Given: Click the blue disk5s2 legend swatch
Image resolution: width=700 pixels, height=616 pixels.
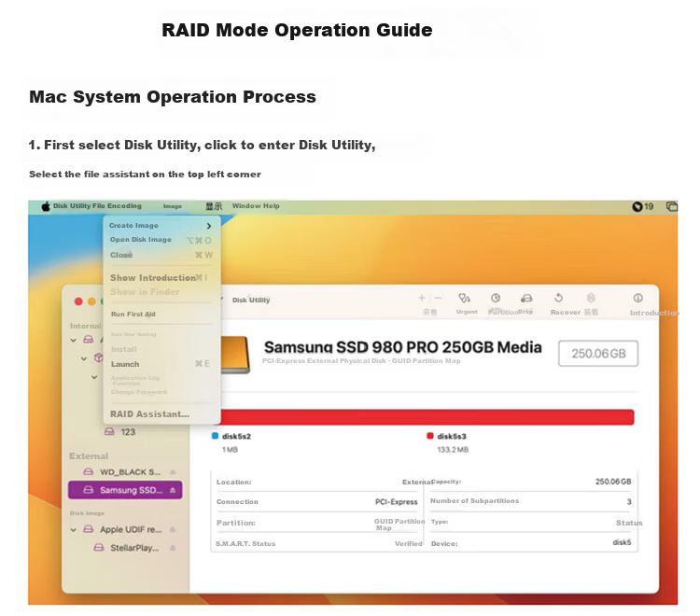Looking at the screenshot, I should pyautogui.click(x=215, y=436).
